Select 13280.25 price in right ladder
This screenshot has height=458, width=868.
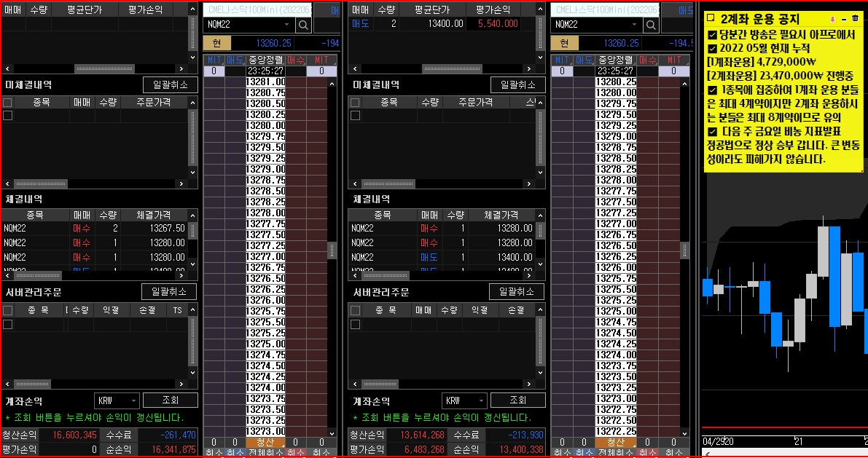(x=616, y=82)
